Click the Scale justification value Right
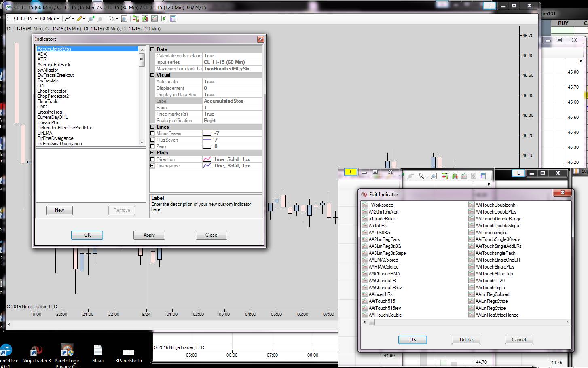The width and height of the screenshot is (588, 368). [232, 121]
